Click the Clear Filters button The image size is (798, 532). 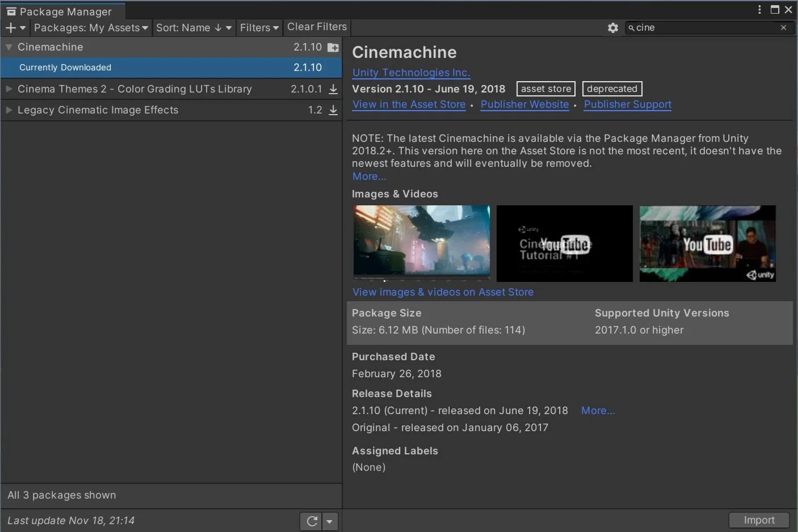317,27
